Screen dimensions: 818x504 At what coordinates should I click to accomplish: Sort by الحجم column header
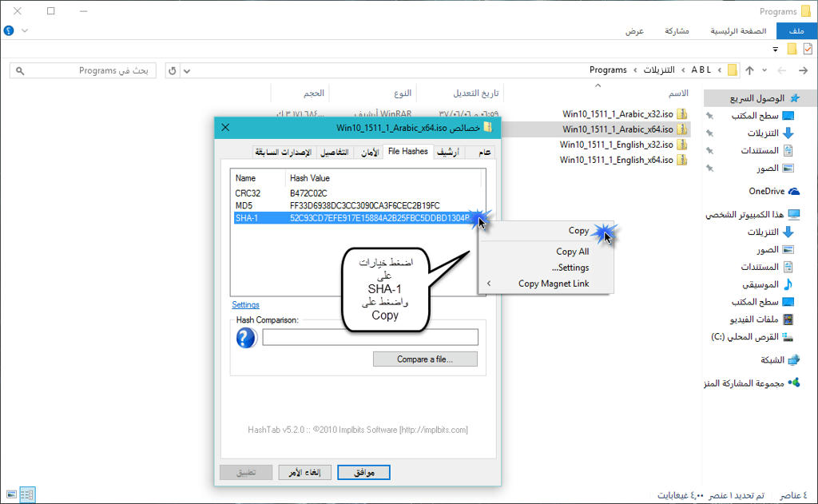(x=313, y=93)
